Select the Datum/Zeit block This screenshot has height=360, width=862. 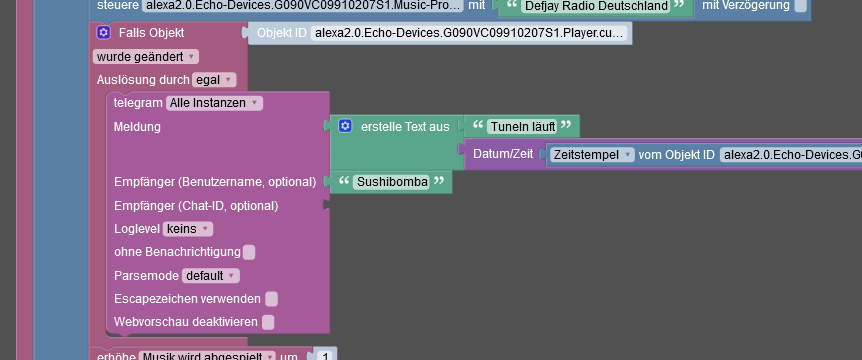click(503, 154)
